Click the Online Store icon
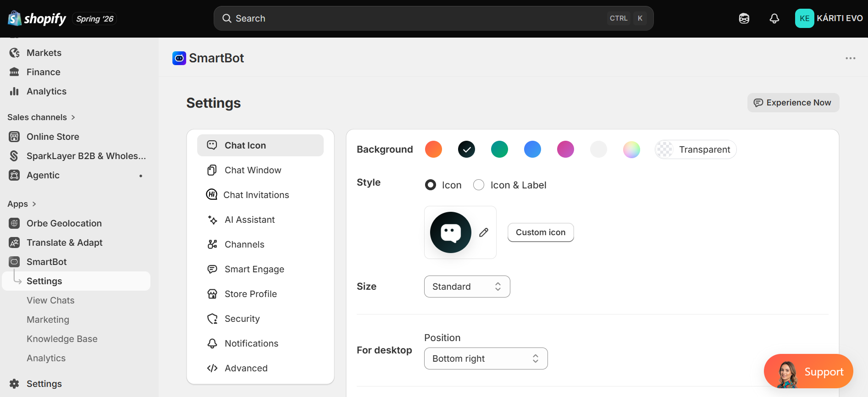Screen dimensions: 868x397 click(15, 137)
